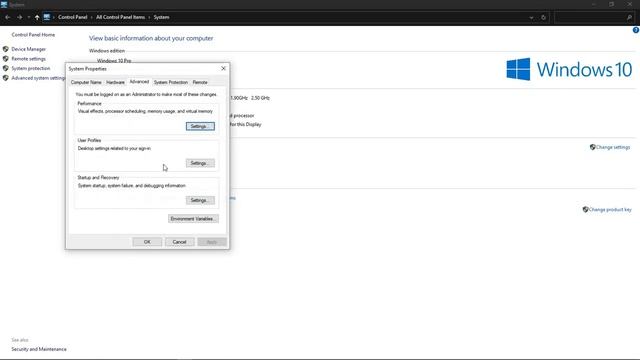Open Performance Settings button
This screenshot has width=640, height=360.
tap(200, 126)
